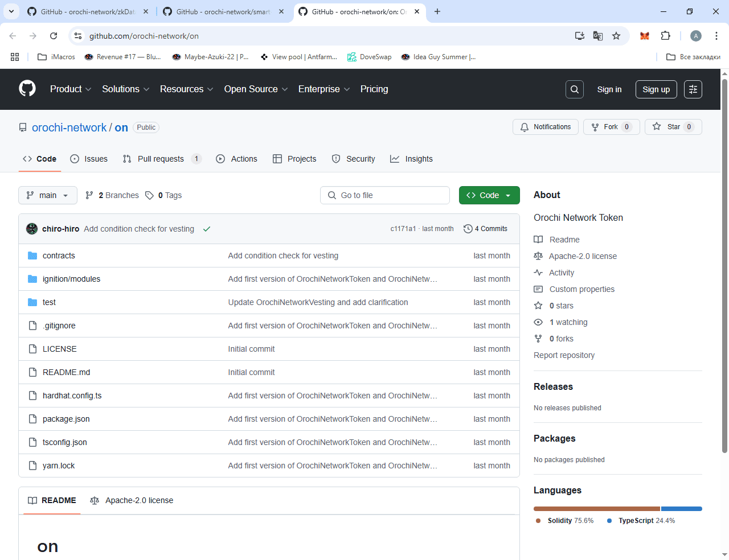Open the translate page icon in address bar

pyautogui.click(x=598, y=36)
